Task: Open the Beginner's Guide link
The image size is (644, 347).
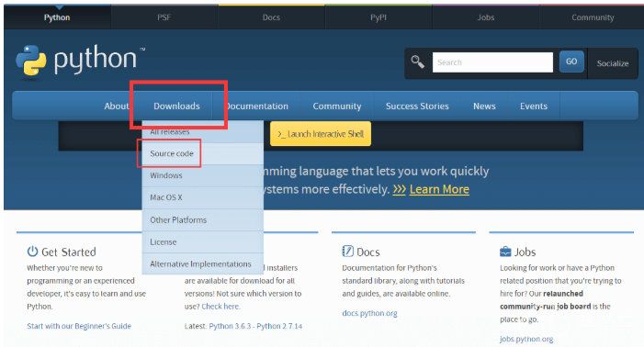Action: pyautogui.click(x=79, y=326)
